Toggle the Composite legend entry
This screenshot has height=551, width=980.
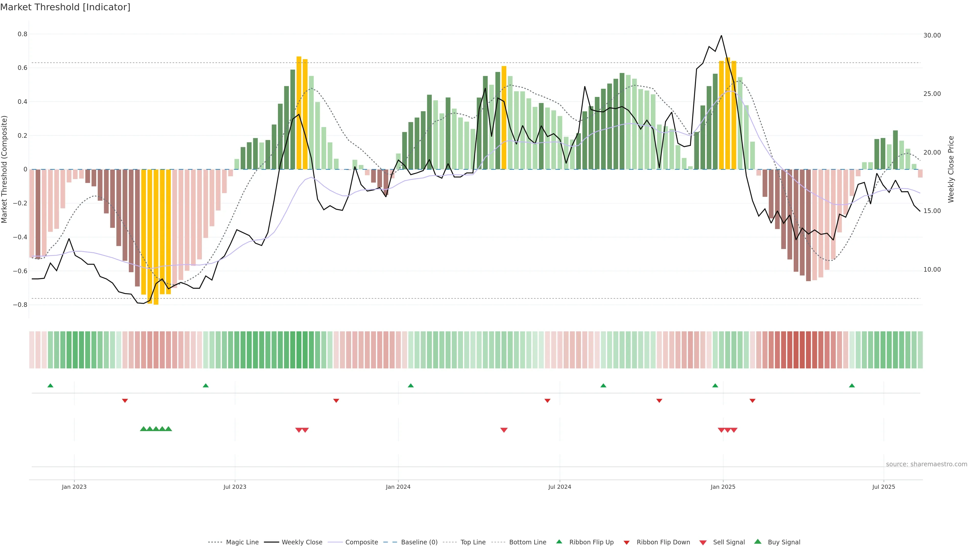(x=361, y=542)
